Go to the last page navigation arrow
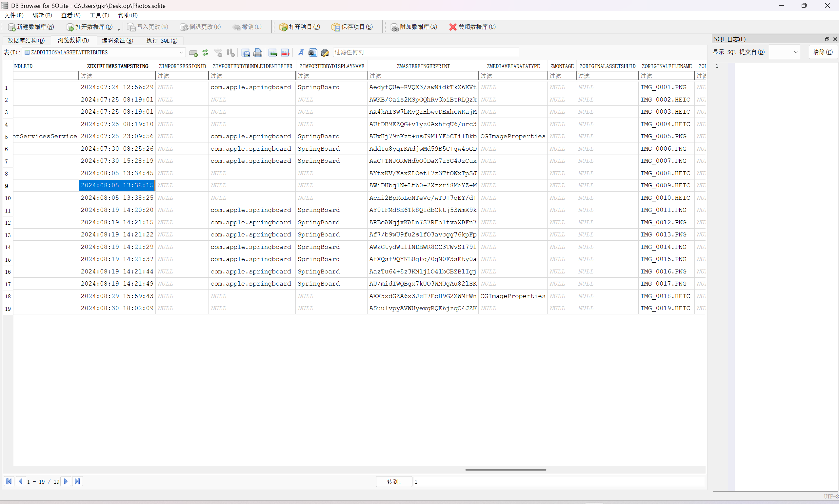Screen dimensions: 839x504 click(77, 481)
